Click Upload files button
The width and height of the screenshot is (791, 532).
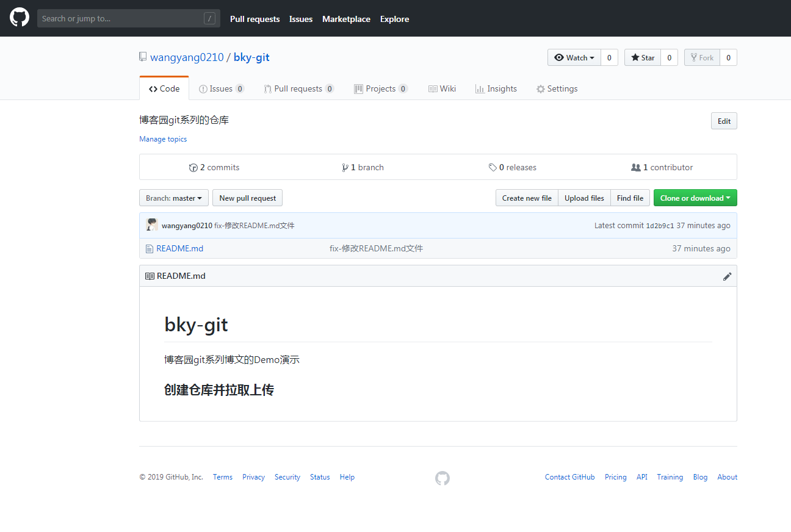[x=584, y=198]
